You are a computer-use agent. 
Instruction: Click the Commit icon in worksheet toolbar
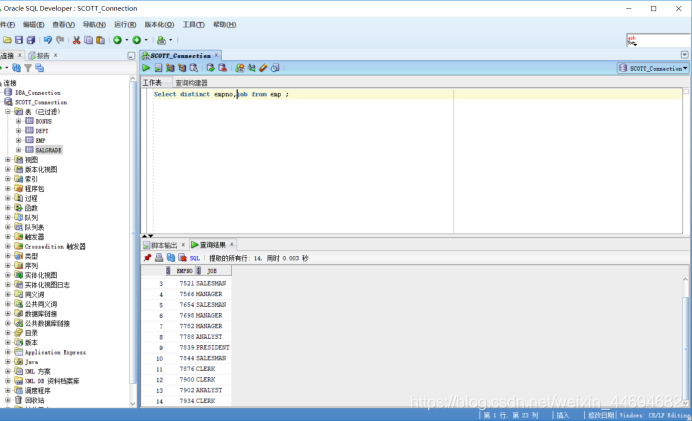(211, 68)
